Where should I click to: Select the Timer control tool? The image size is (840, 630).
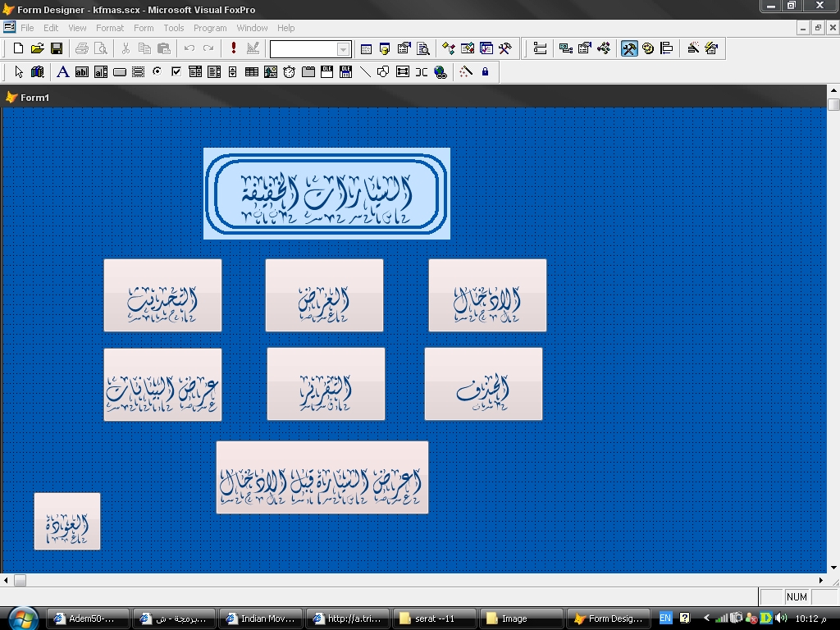pyautogui.click(x=290, y=72)
